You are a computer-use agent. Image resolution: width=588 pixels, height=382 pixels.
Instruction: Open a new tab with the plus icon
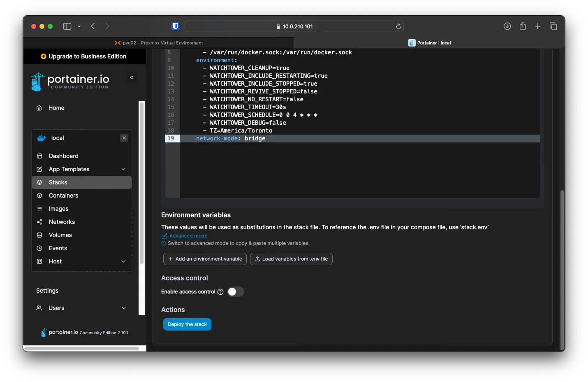tap(537, 26)
